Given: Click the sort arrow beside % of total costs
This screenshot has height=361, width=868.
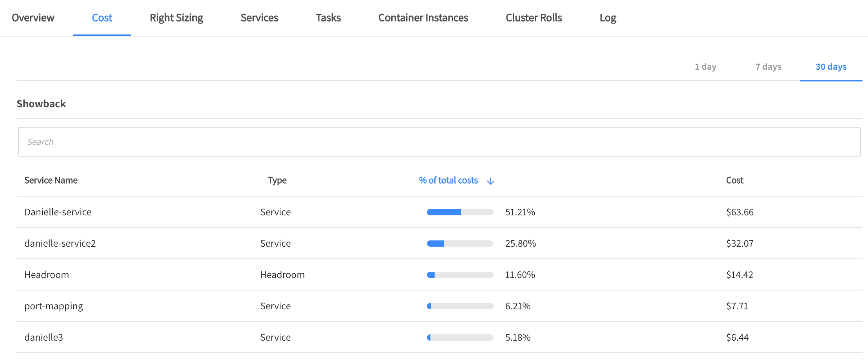Looking at the screenshot, I should [x=490, y=181].
